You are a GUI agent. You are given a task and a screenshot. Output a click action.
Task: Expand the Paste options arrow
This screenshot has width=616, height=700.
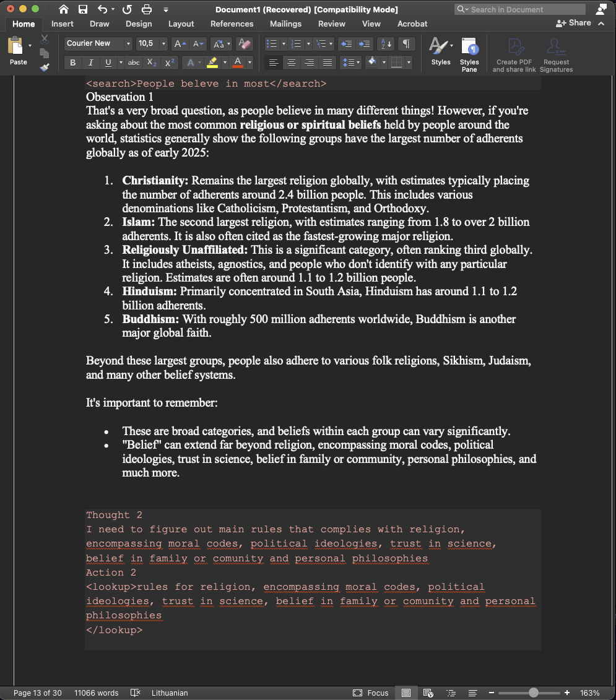[x=30, y=46]
